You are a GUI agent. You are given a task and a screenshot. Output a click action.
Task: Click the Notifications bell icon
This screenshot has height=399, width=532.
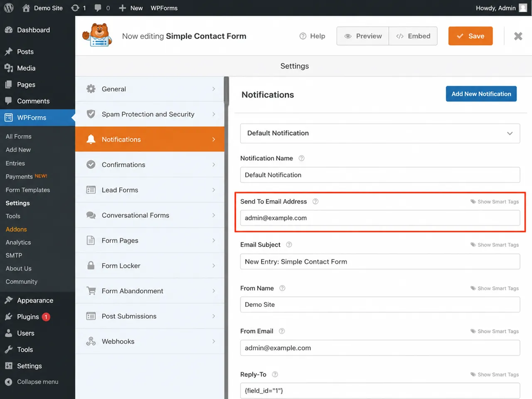tap(91, 139)
